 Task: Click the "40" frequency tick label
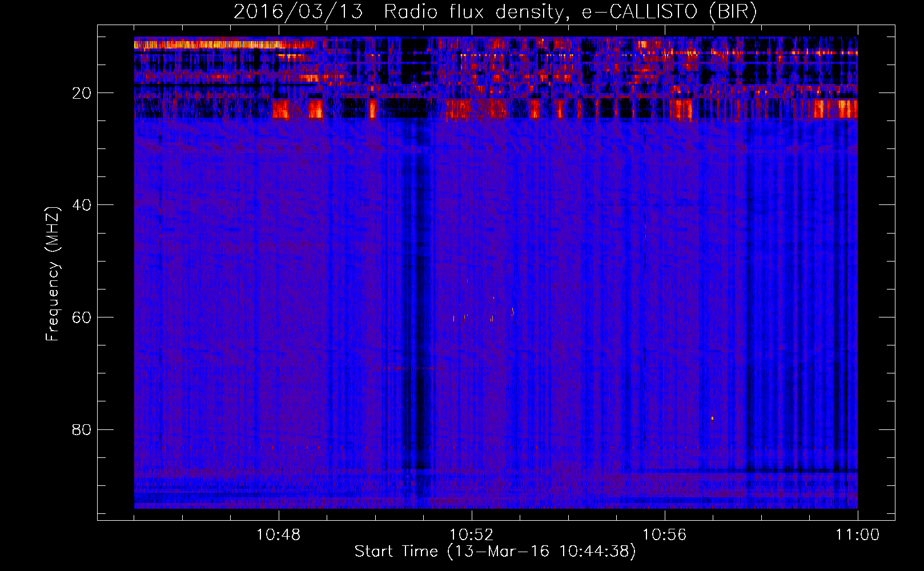click(82, 205)
